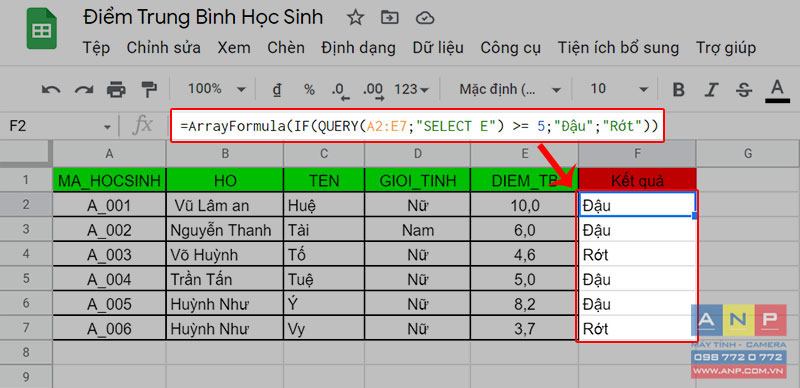Open font family Mặc định dropdown

[x=510, y=90]
